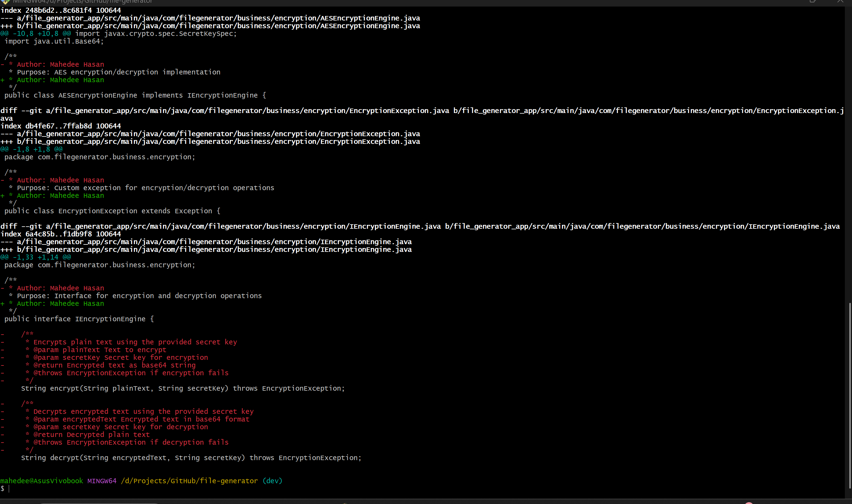Screen dimensions: 852x504
Task: Click the command prompt cursor after $
Action: [x=9, y=489]
